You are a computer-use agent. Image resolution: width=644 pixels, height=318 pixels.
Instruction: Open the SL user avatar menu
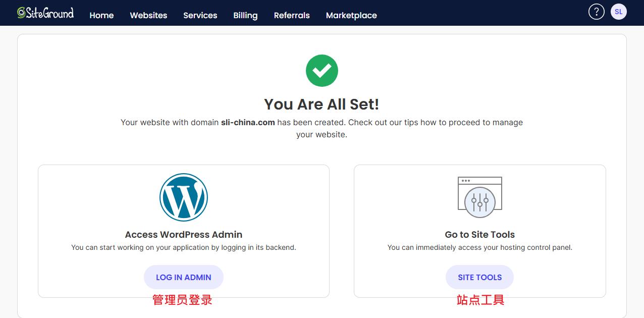tap(618, 12)
